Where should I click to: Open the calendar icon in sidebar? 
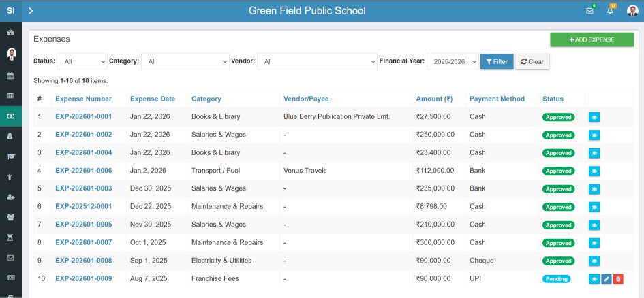[x=11, y=76]
